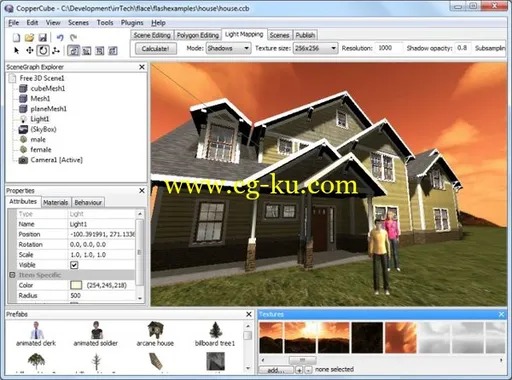The width and height of the screenshot is (512, 380).
Task: Select the Light Mapping tab
Action: tap(244, 34)
